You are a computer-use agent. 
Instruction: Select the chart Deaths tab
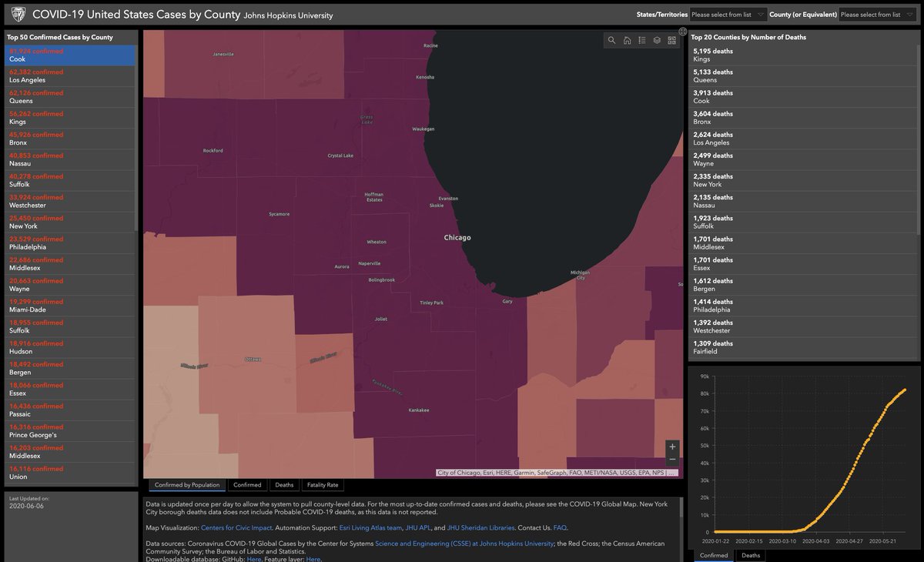point(751,555)
